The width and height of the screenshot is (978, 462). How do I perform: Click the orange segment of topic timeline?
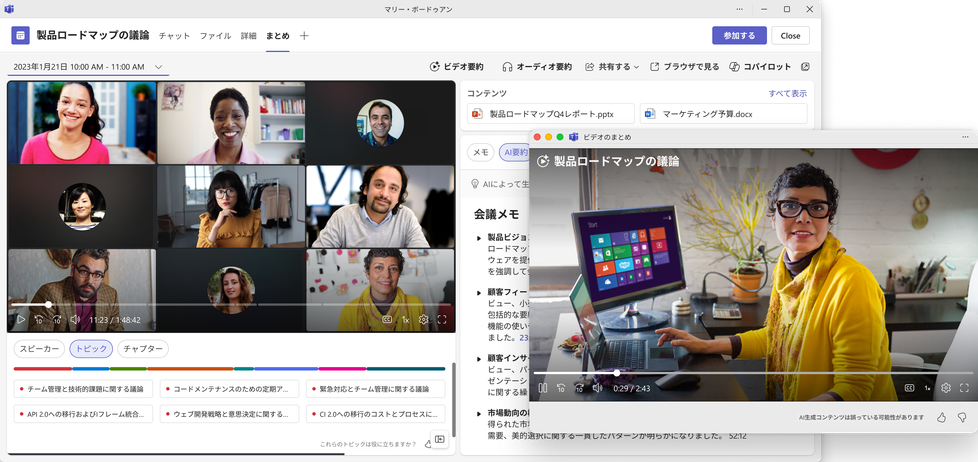pyautogui.click(x=190, y=368)
